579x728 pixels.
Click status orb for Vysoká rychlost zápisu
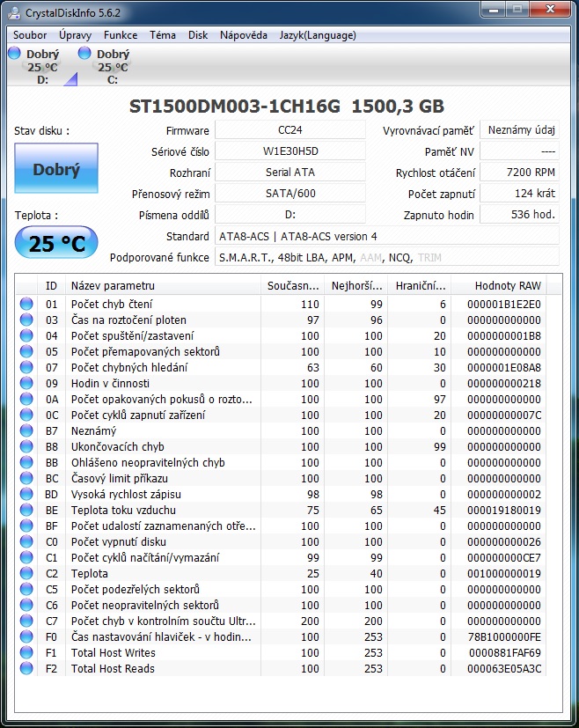26,494
